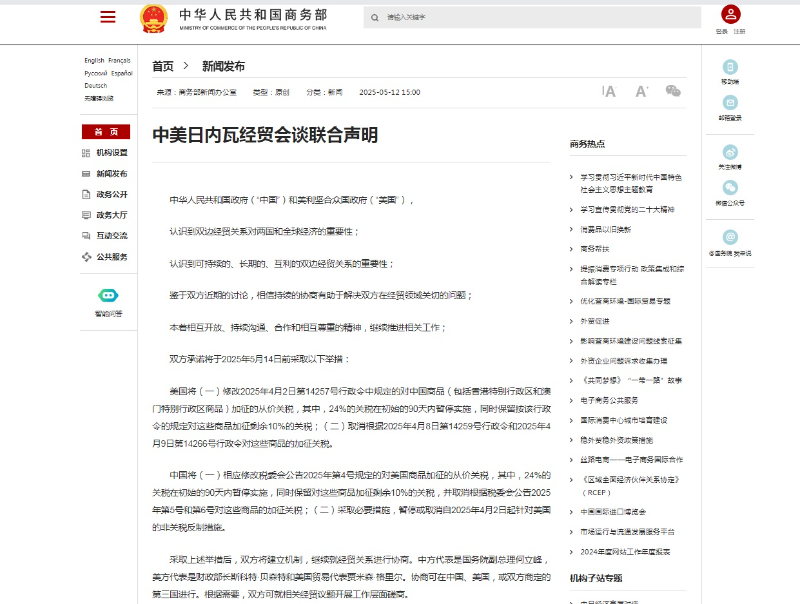
Task: Click the 新闻发布 breadcrumb link
Action: (x=223, y=66)
